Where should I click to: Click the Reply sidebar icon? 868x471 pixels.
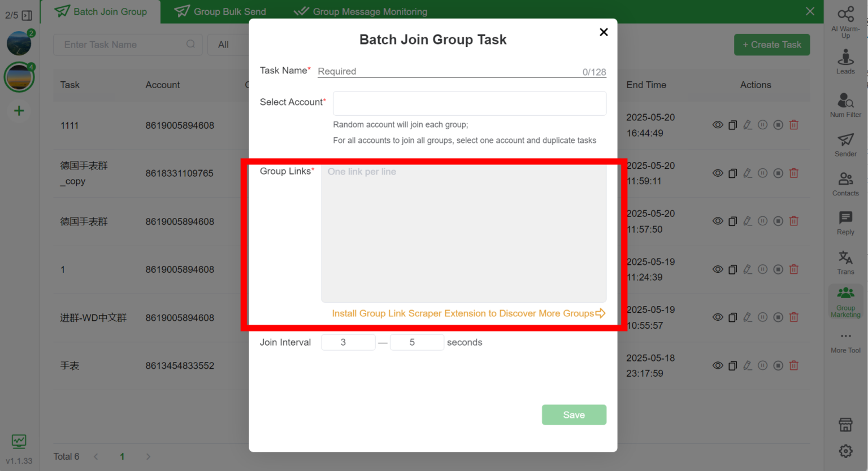(845, 223)
